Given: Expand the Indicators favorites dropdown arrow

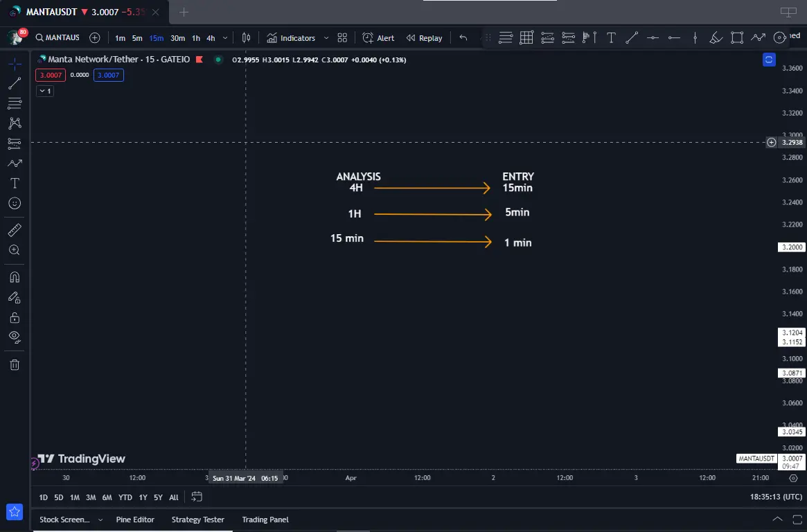Looking at the screenshot, I should pos(326,38).
